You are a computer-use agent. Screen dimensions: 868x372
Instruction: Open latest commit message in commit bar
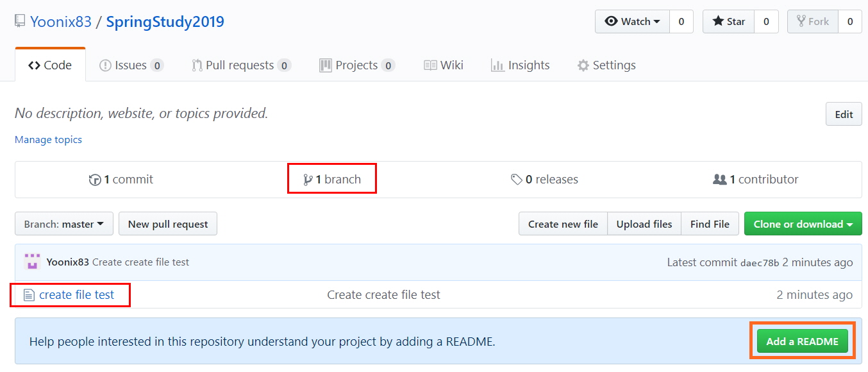click(141, 262)
